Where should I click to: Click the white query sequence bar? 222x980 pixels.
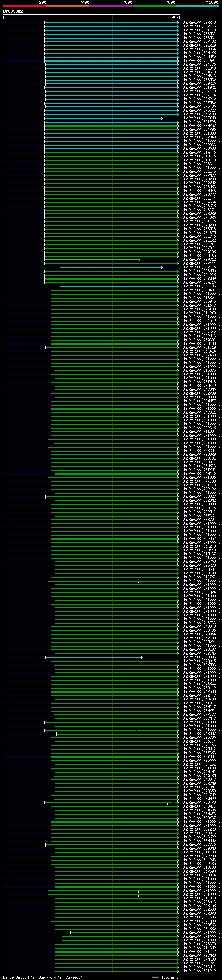click(91, 15)
